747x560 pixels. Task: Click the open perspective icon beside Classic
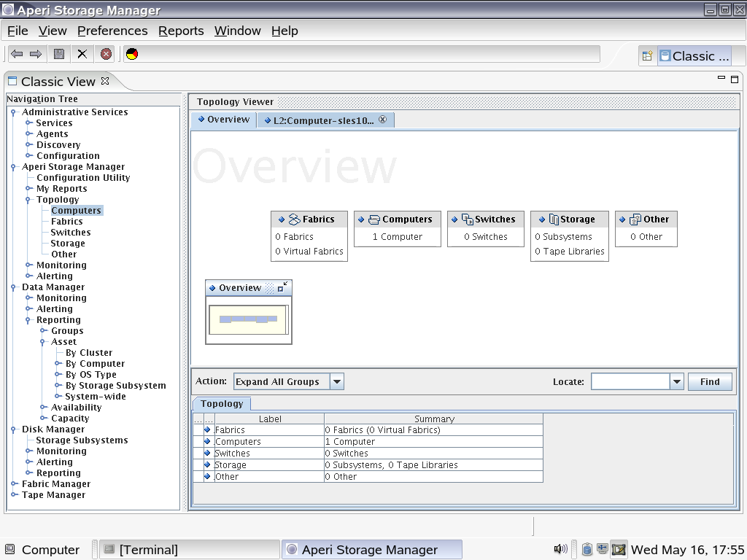(647, 55)
